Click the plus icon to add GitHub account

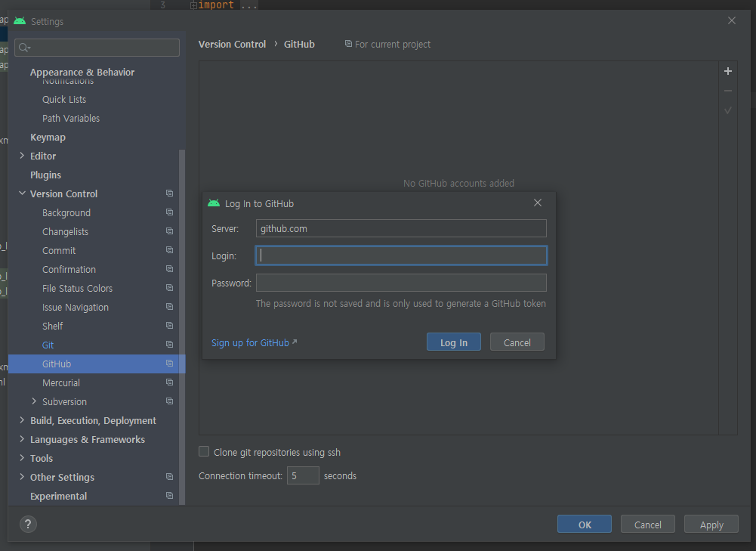click(728, 71)
